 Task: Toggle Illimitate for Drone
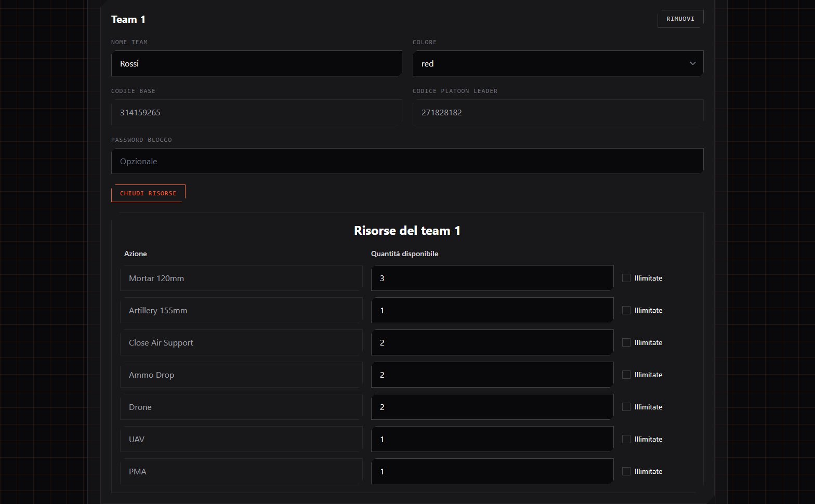(626, 407)
